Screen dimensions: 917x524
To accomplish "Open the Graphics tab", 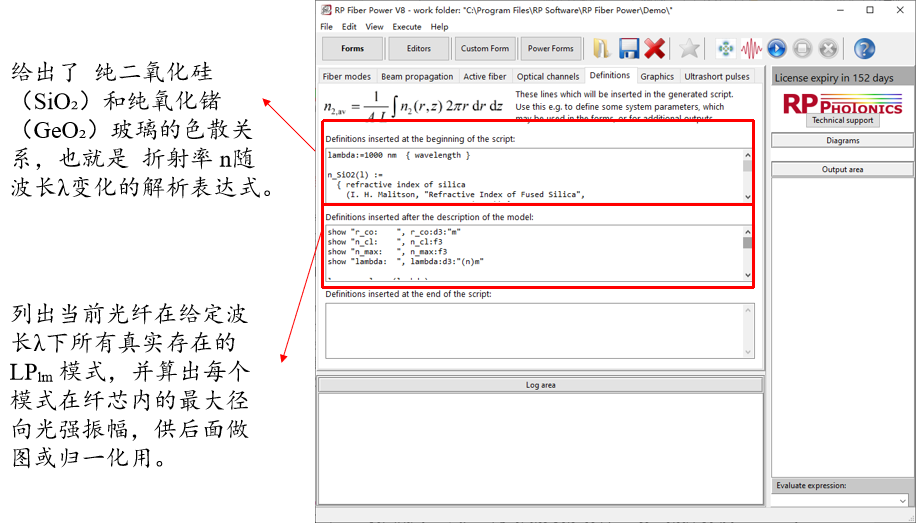I will pos(657,77).
